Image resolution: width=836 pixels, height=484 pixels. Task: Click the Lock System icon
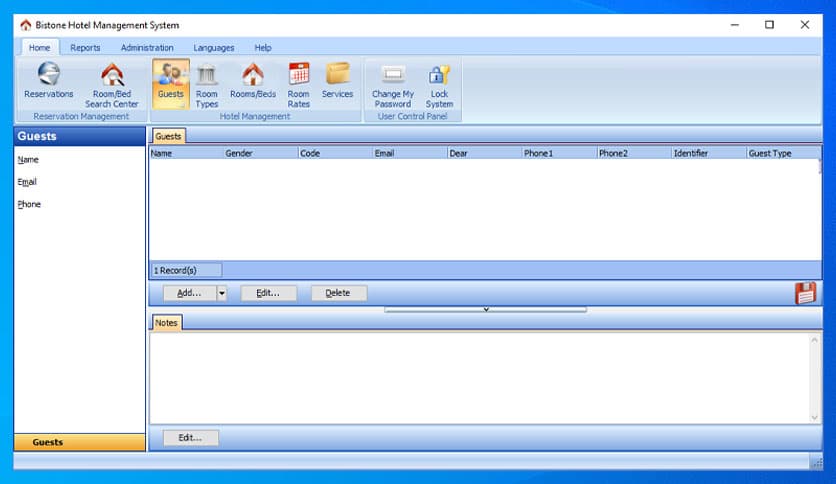tap(439, 85)
